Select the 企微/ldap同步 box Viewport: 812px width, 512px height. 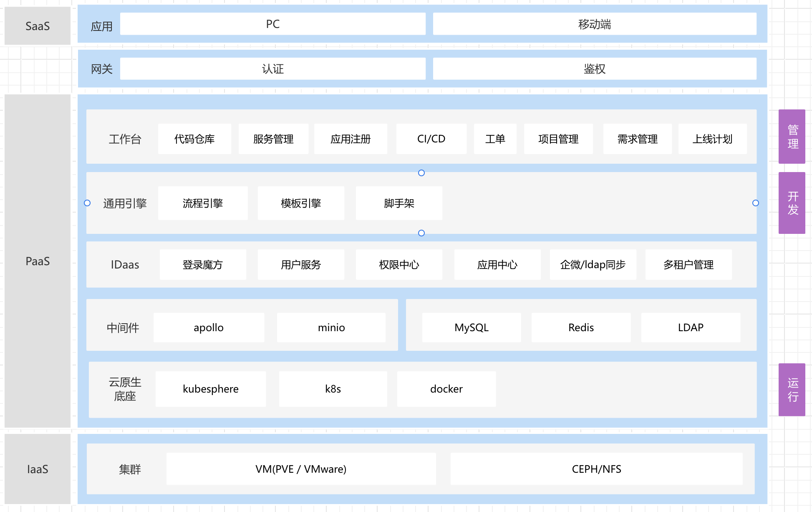click(593, 264)
